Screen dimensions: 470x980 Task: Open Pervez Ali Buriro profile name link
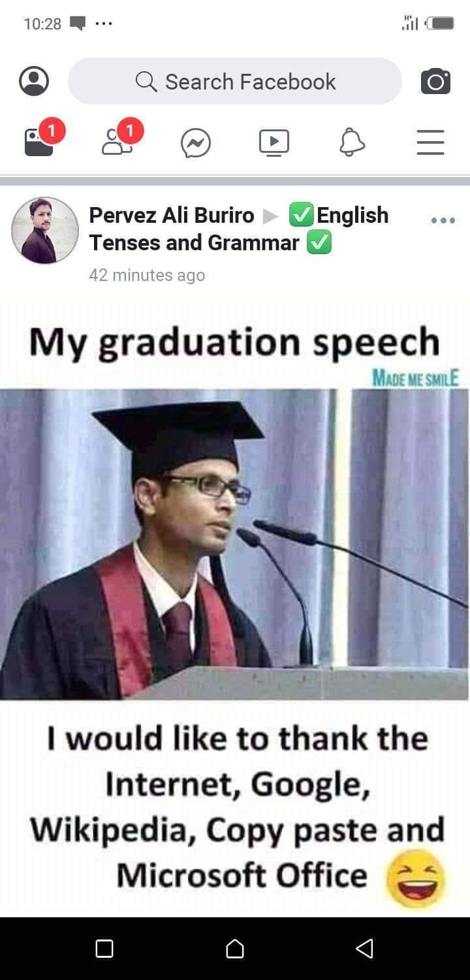point(172,215)
